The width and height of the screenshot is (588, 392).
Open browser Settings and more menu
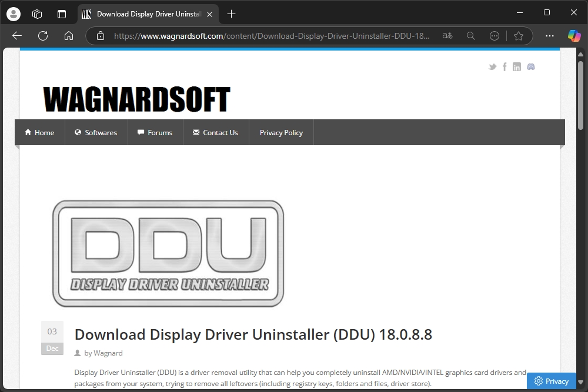point(550,36)
